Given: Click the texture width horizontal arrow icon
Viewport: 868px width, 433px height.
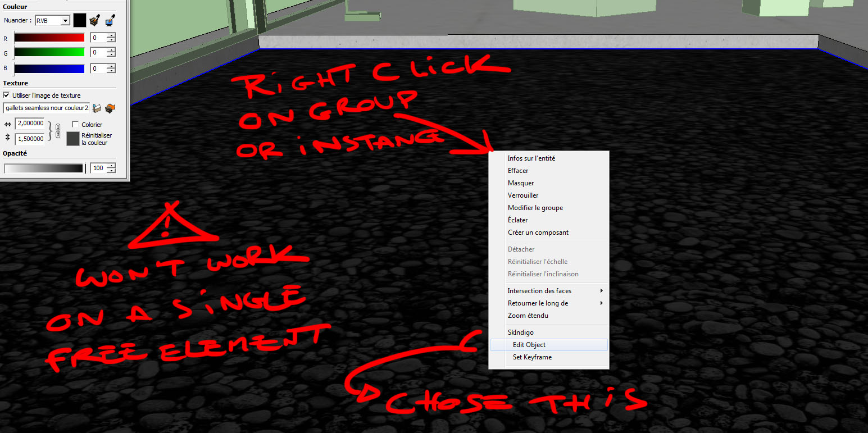Looking at the screenshot, I should click(7, 124).
